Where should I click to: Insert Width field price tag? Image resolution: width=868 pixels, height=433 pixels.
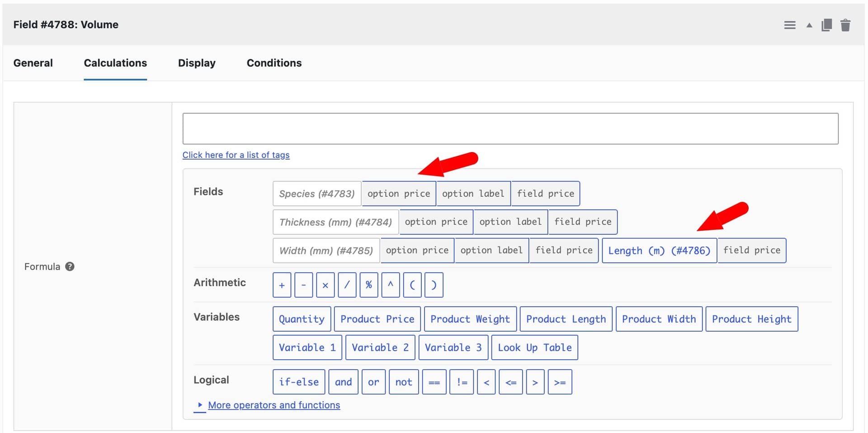click(564, 250)
